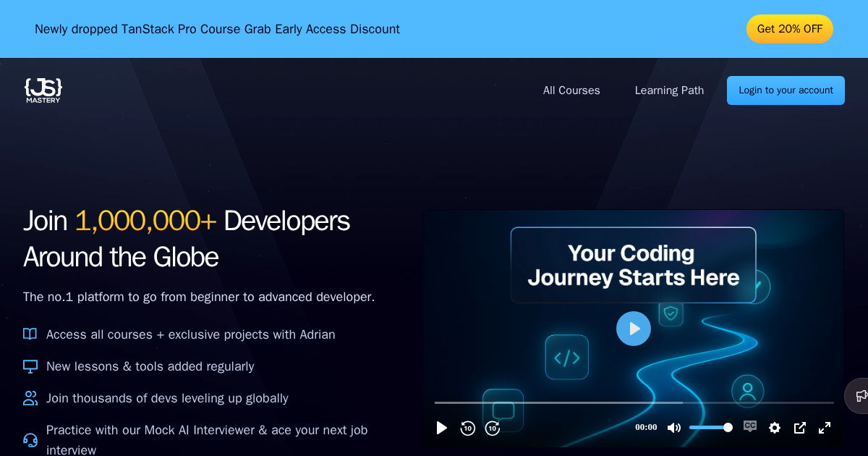Click 'Practice with our Mock AI Interviewer' text

coord(207,439)
